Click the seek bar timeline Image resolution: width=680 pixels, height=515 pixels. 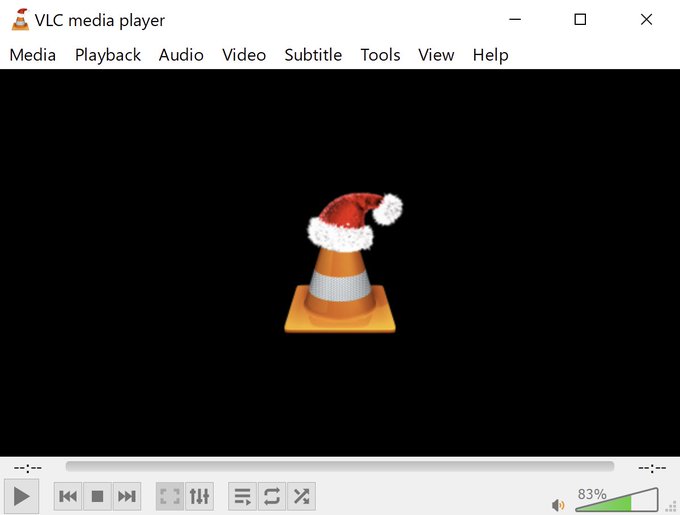click(x=340, y=466)
